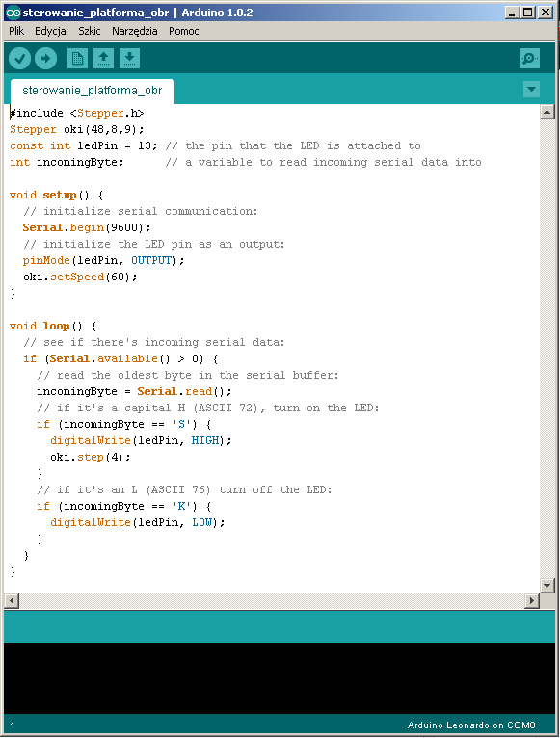Select the sterowanie_platforma_obr tab
Image resolution: width=560 pixels, height=738 pixels.
click(x=93, y=91)
